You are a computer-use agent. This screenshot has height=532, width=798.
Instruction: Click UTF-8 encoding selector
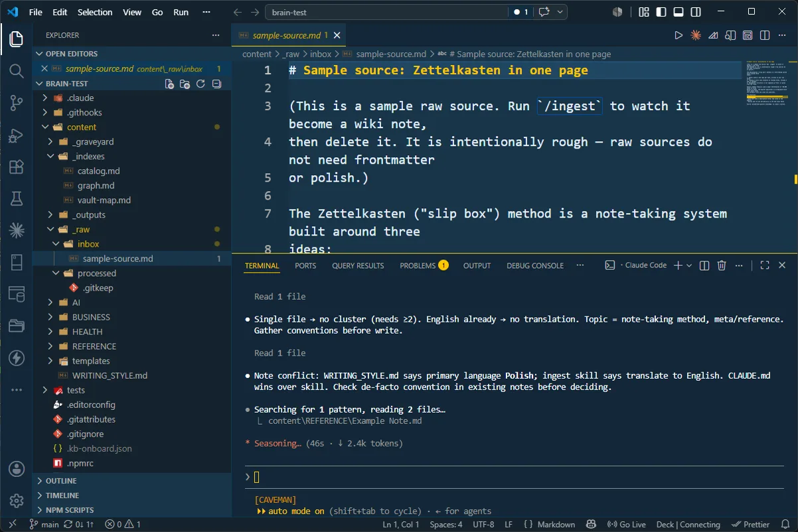coord(483,524)
